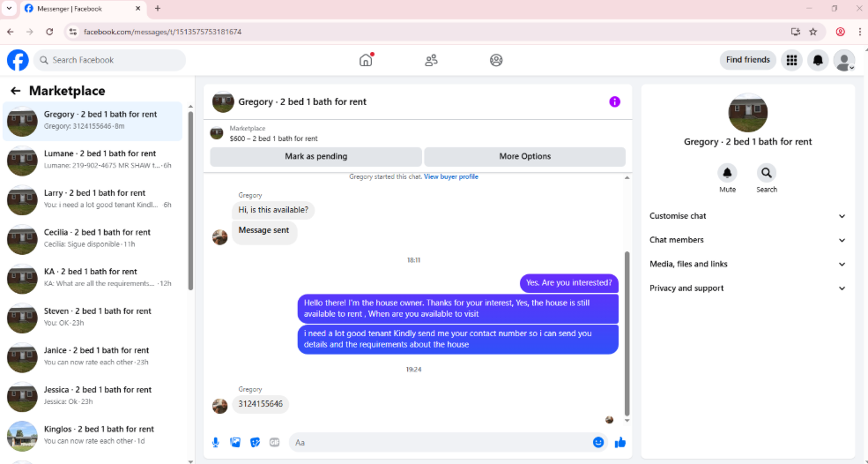Click the chat header title Gregory listing
Viewport: 868px width, 464px height.
302,102
